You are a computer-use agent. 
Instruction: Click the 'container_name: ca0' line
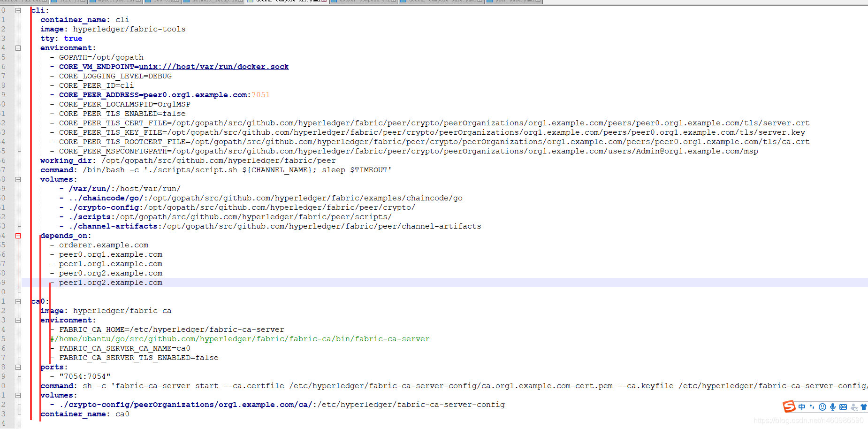tap(84, 414)
